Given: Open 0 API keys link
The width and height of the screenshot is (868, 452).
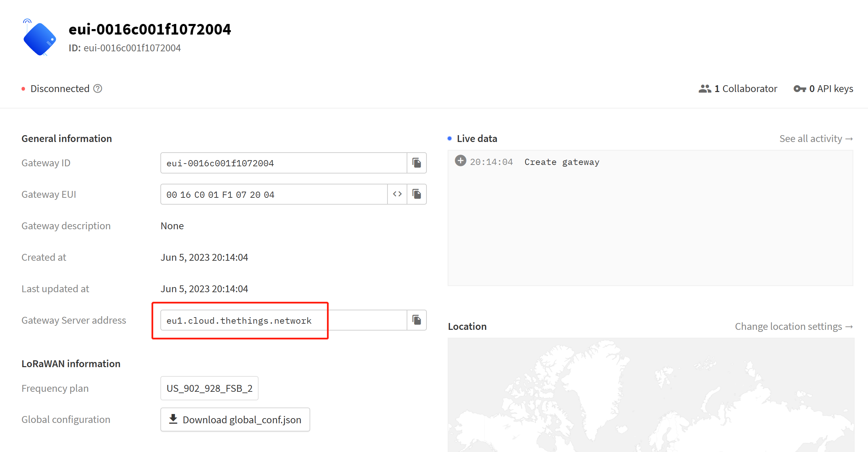Looking at the screenshot, I should click(823, 89).
